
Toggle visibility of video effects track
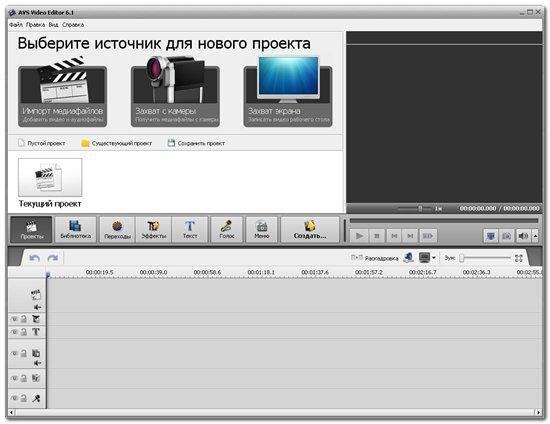coord(14,319)
